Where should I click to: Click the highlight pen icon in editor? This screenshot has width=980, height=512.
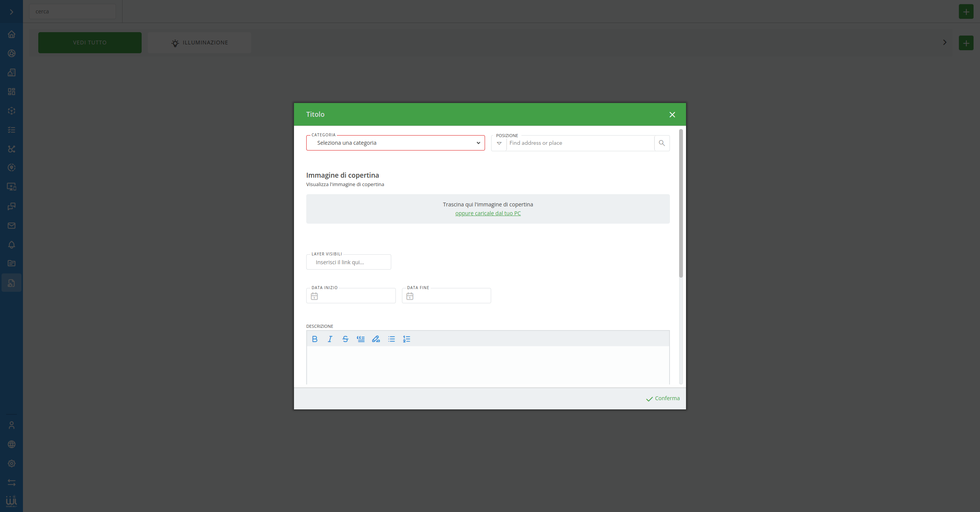coord(376,339)
